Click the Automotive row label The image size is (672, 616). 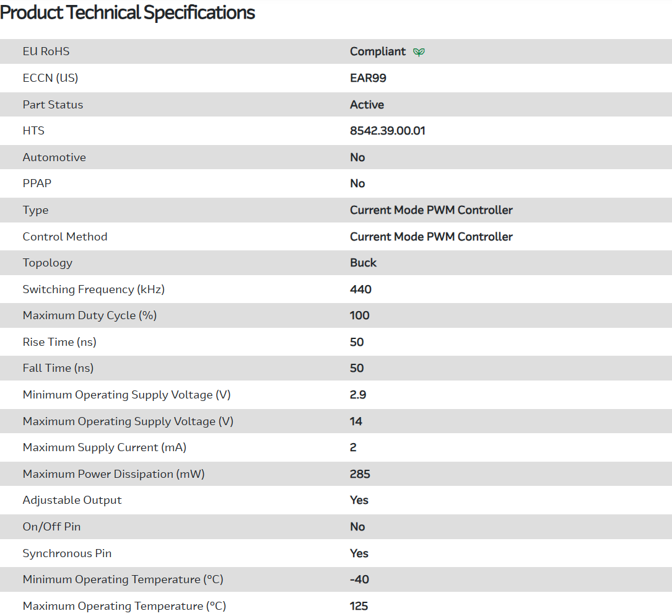click(55, 157)
